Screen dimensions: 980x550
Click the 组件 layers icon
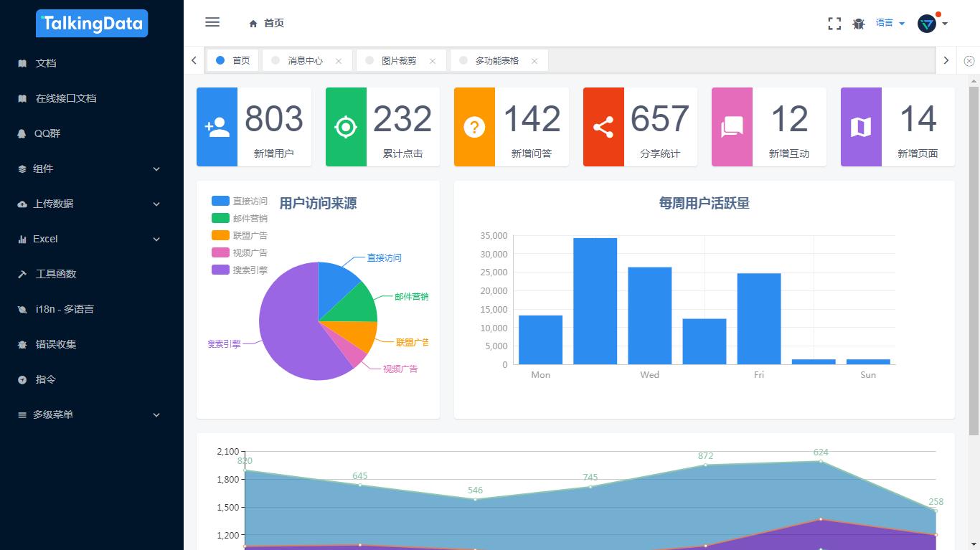[22, 169]
